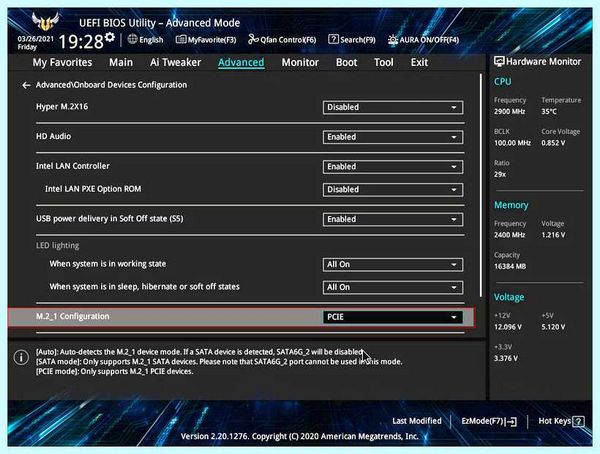Open Hyper M.2X16 dropdown
The image size is (600, 454).
tap(393, 108)
